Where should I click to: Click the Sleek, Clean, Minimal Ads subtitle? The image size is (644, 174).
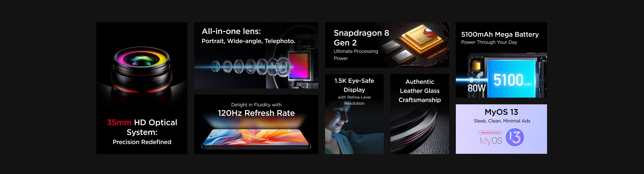(x=502, y=121)
